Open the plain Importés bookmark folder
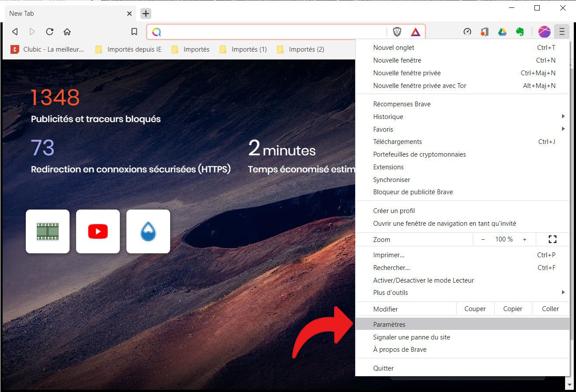Image resolution: width=576 pixels, height=392 pixels. [x=190, y=49]
